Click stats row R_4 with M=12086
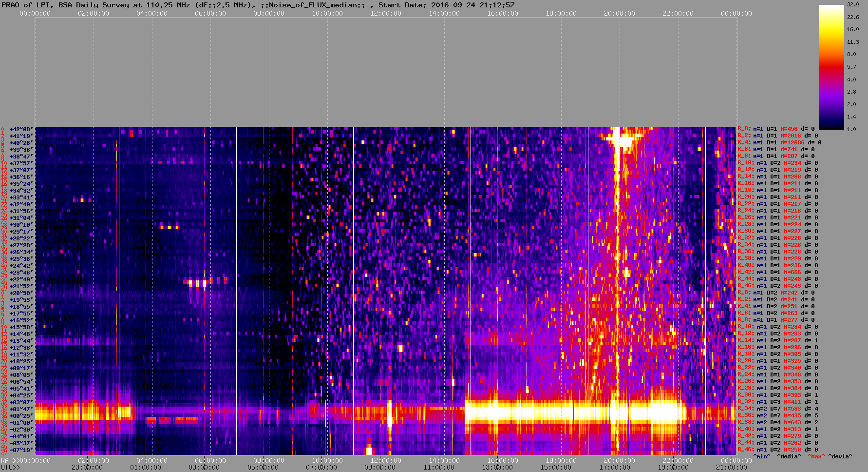 [779, 143]
